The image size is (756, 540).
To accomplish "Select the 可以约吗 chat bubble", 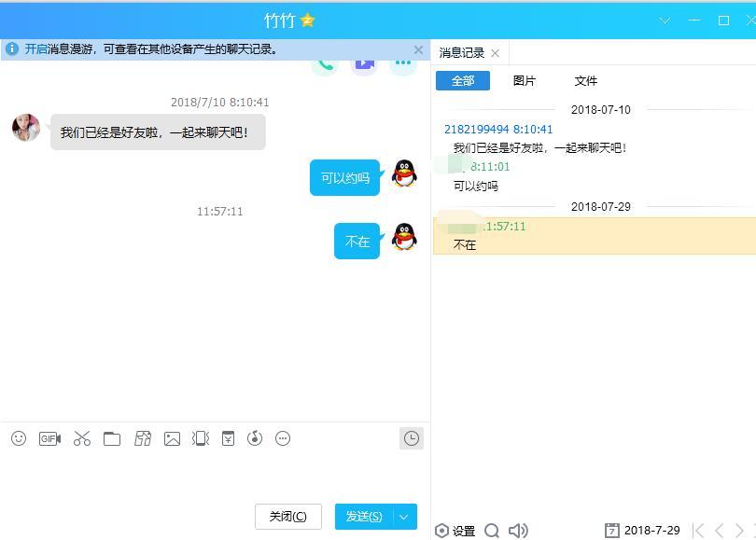I will [344, 178].
